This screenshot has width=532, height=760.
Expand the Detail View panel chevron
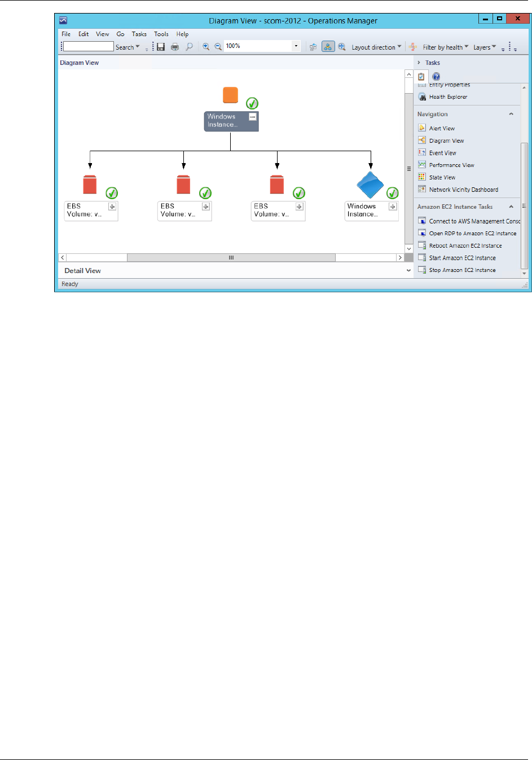(x=408, y=271)
